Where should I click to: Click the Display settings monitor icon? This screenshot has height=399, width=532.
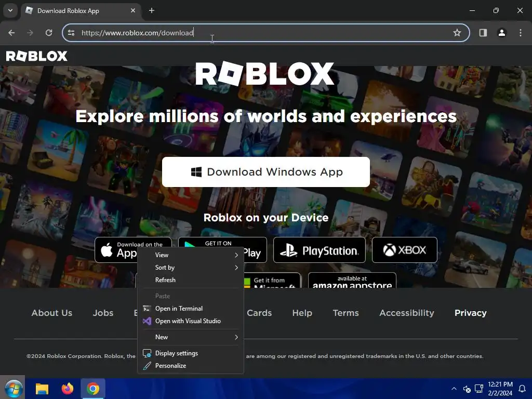click(x=147, y=353)
